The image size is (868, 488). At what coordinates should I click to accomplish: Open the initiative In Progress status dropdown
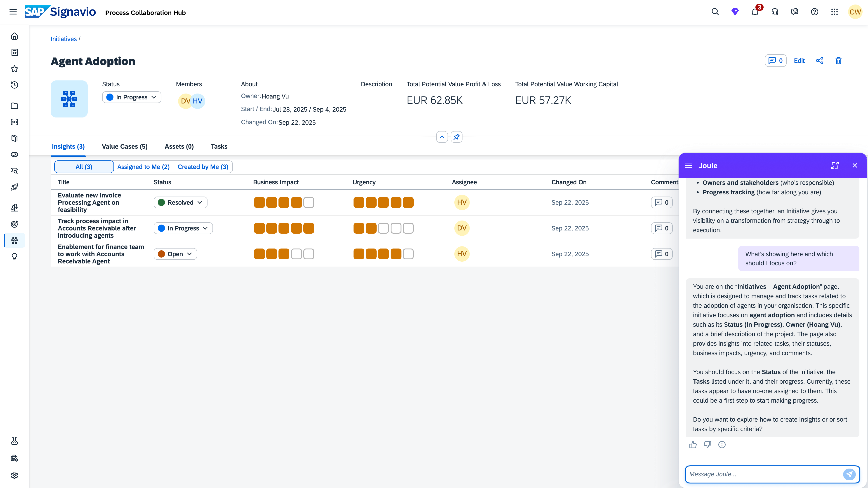(x=131, y=97)
